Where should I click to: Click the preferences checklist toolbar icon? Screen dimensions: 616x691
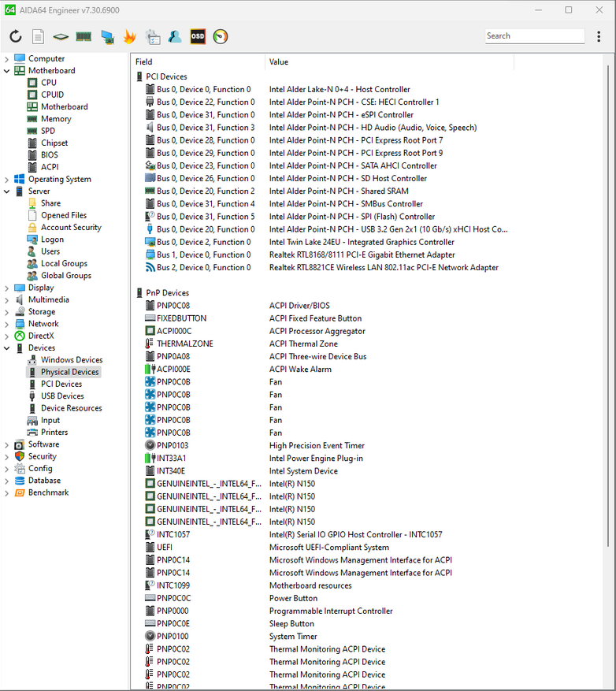(153, 37)
